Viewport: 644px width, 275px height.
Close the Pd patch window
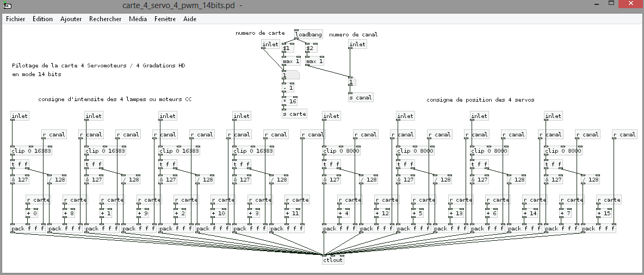[x=629, y=5]
